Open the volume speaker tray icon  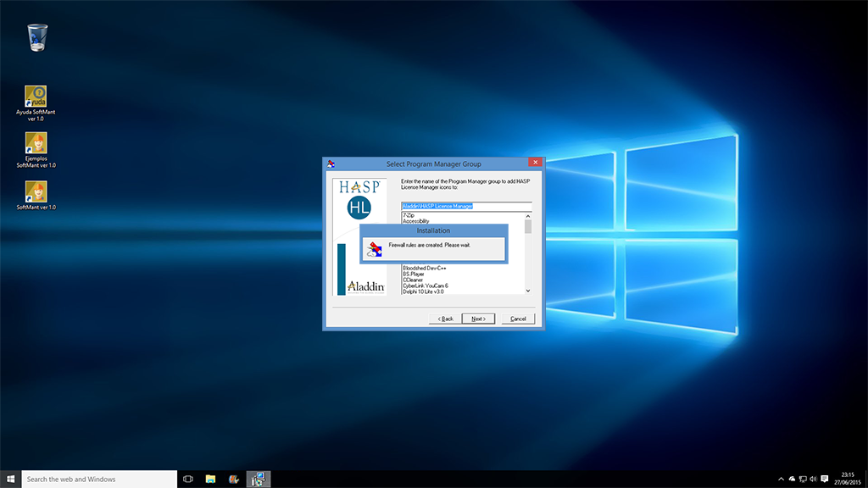click(x=812, y=479)
